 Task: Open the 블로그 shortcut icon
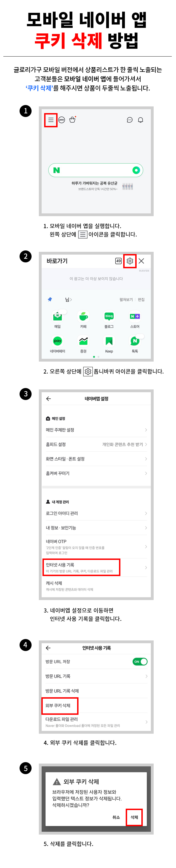(109, 316)
